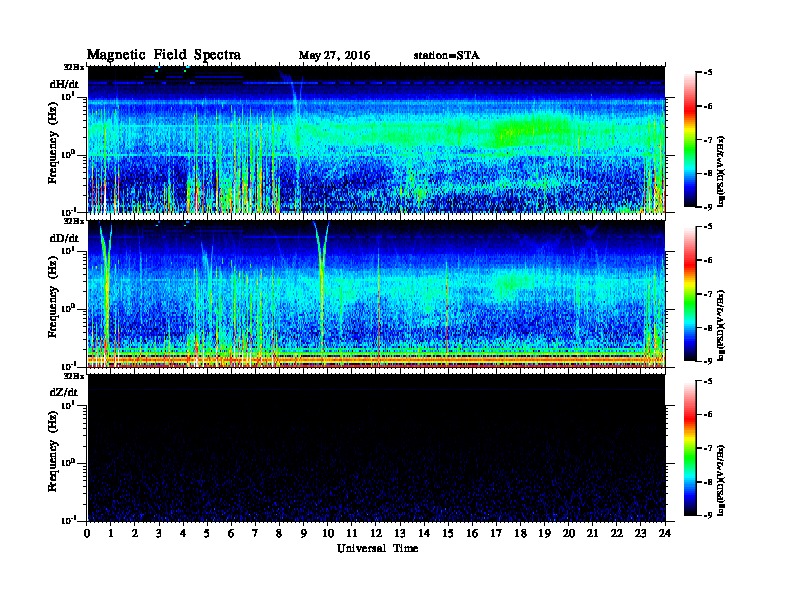This screenshot has height=612, width=792.
Task: Click the hour 21 tick label
Action: pyautogui.click(x=592, y=533)
